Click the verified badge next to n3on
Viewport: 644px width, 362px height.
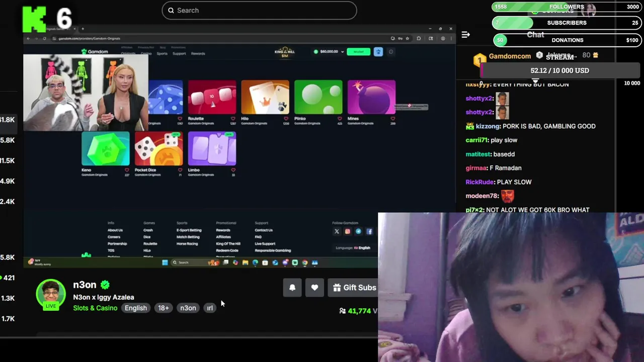[x=105, y=285]
